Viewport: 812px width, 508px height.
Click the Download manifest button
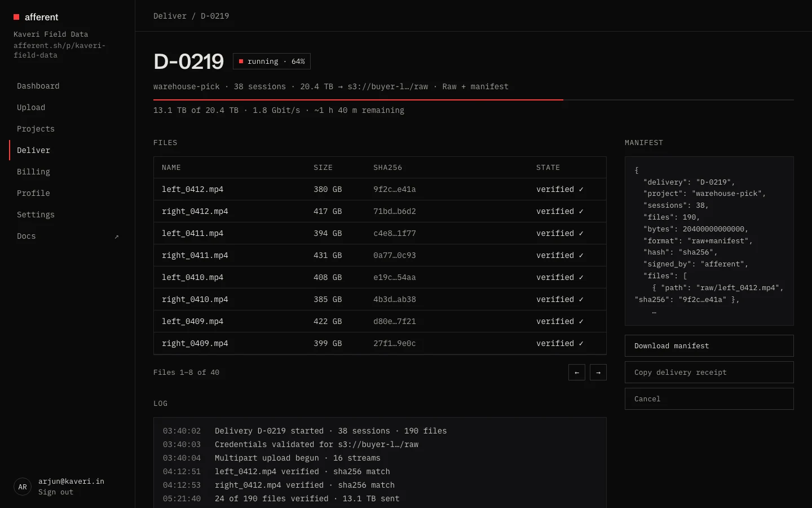(709, 346)
